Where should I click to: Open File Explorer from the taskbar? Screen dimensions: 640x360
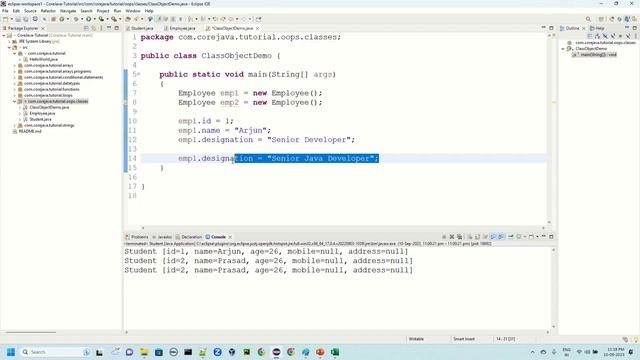click(144, 352)
